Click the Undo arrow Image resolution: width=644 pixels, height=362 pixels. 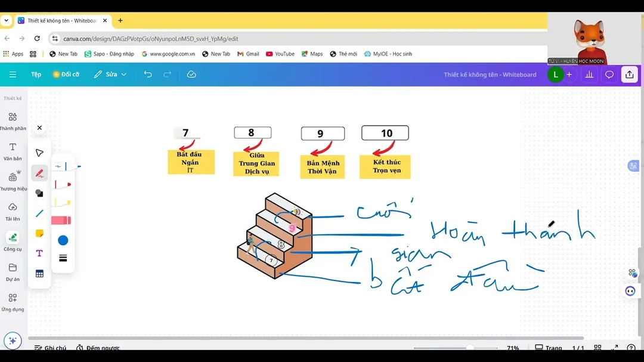[148, 75]
